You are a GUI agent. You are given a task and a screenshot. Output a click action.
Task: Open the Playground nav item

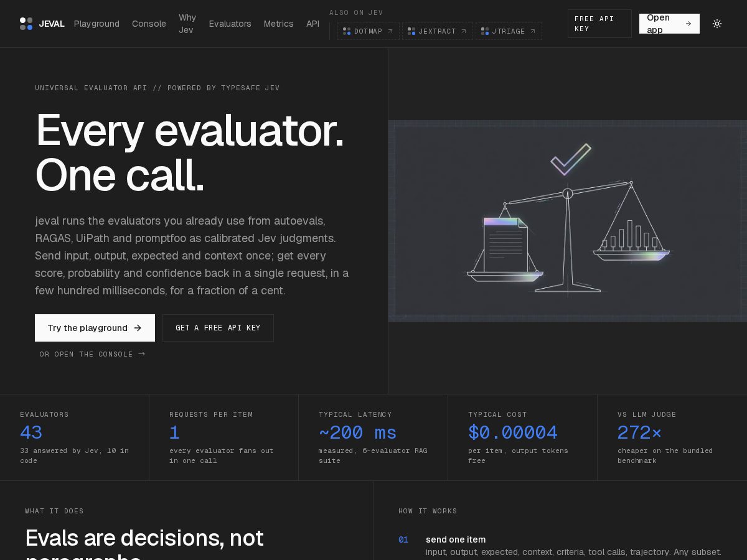pos(96,24)
